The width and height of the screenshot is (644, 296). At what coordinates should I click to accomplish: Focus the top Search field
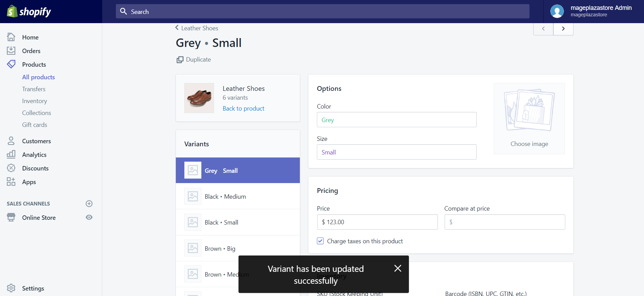tap(322, 11)
